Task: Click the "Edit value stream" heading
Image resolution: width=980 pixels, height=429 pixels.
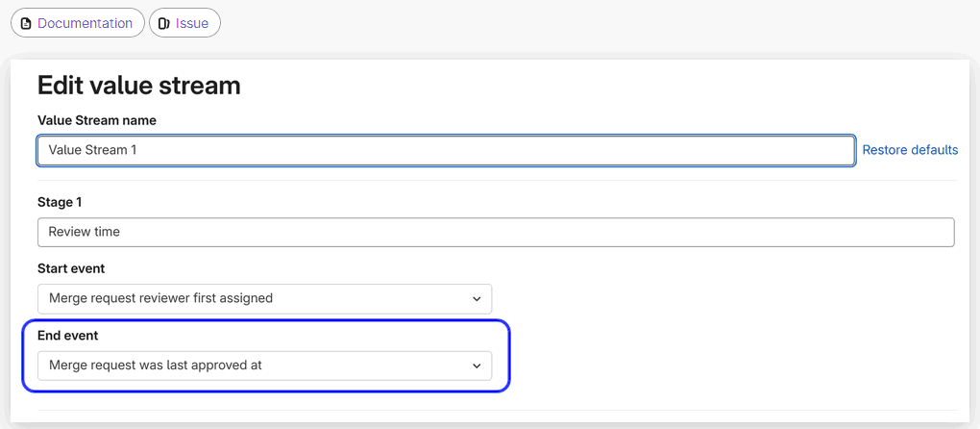Action: 138,86
